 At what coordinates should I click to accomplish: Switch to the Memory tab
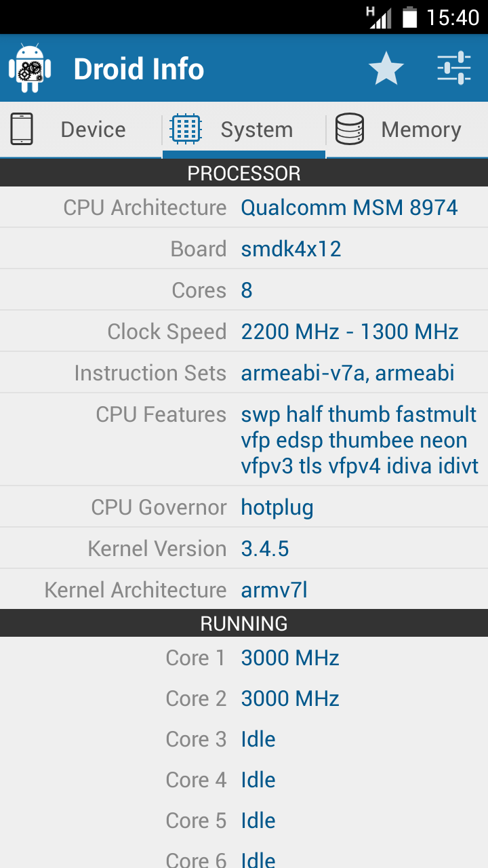(x=421, y=130)
